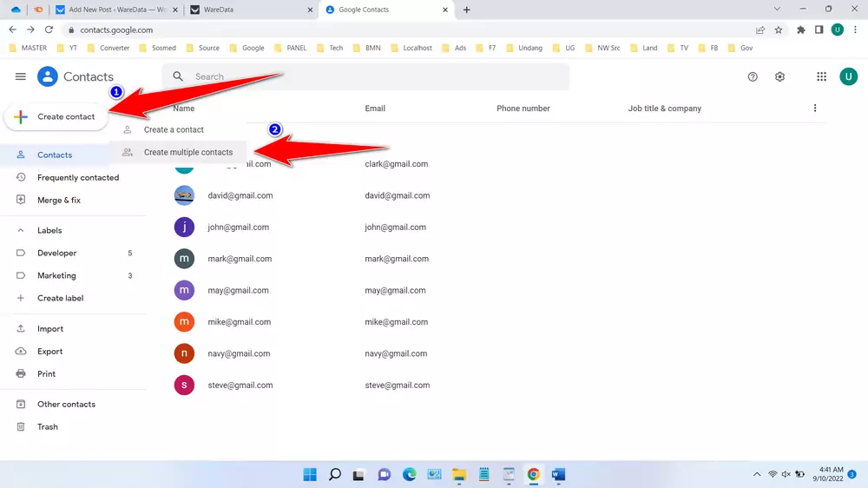
Task: Open the Windows Start menu
Action: point(310,474)
